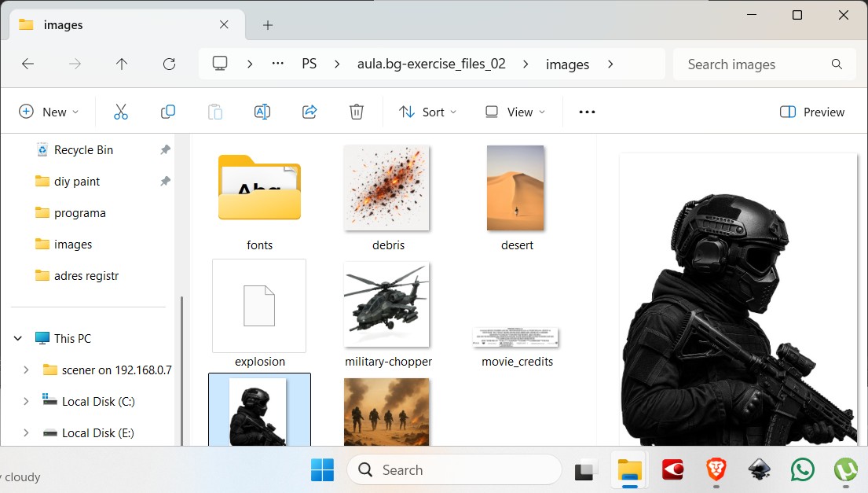
Task: Open the Sort dropdown menu
Action: click(x=427, y=112)
